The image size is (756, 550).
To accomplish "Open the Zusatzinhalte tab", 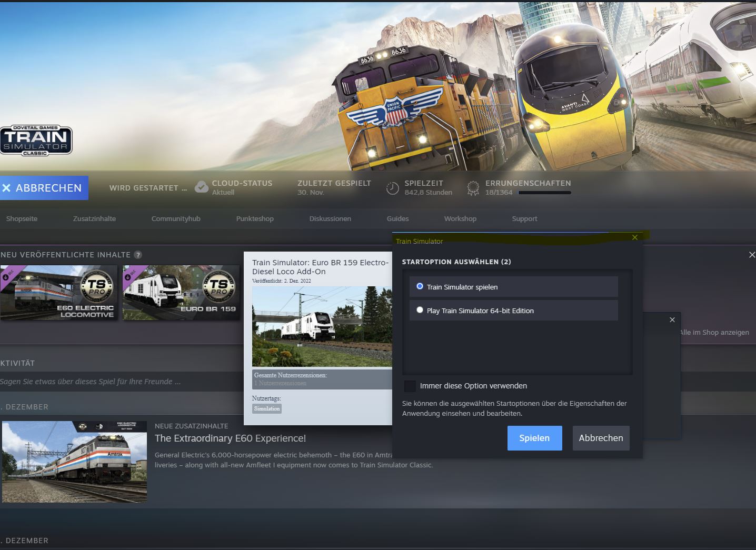I will click(x=94, y=218).
